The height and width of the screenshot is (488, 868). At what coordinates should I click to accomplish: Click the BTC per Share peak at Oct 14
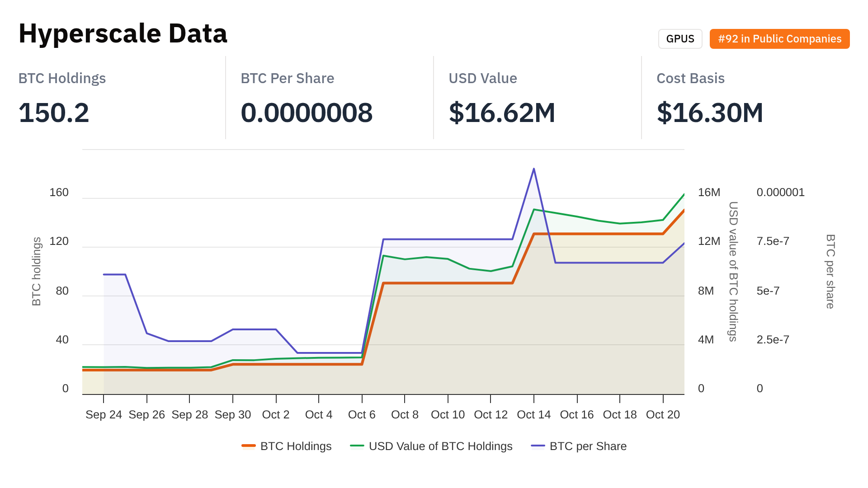tap(534, 169)
